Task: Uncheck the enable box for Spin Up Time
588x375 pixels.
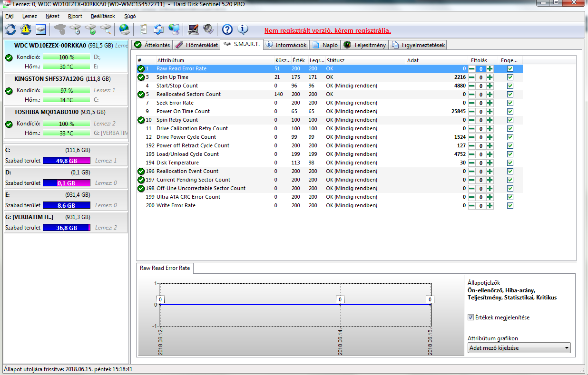Action: (510, 77)
